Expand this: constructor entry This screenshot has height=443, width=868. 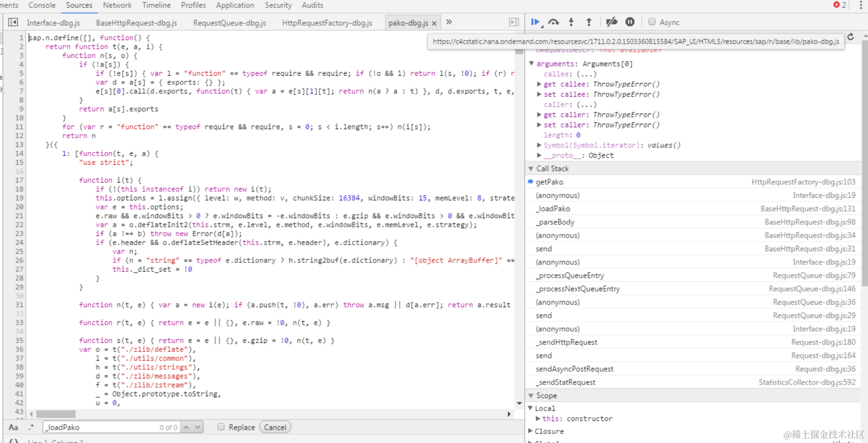[x=538, y=419]
